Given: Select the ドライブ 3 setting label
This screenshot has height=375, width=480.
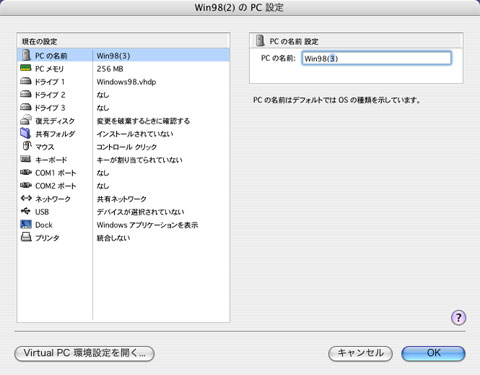Looking at the screenshot, I should (50, 108).
